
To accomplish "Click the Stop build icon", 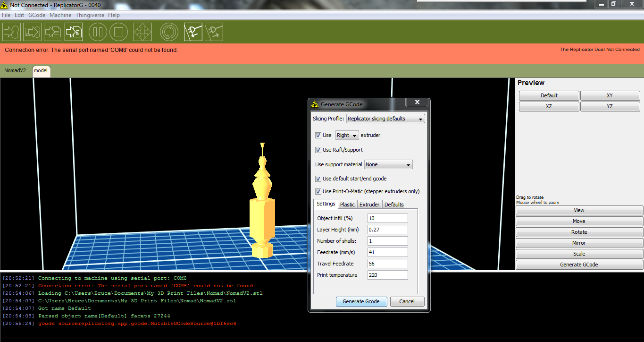I will (118, 32).
